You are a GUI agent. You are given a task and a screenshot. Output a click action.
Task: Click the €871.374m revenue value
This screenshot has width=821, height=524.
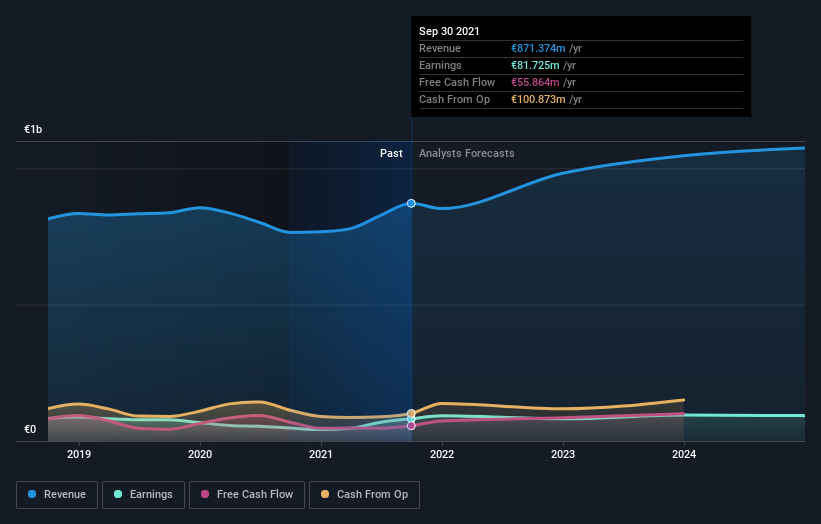pos(538,48)
